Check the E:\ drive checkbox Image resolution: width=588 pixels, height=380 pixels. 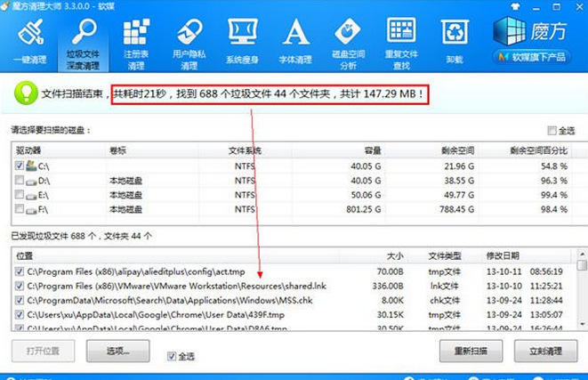[x=20, y=194]
